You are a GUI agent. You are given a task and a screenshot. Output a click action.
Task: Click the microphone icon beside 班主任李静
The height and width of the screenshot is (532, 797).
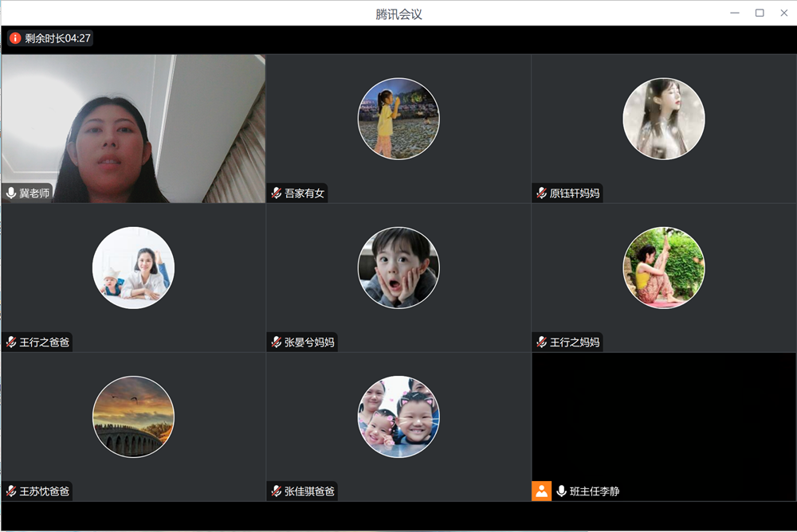pos(561,491)
